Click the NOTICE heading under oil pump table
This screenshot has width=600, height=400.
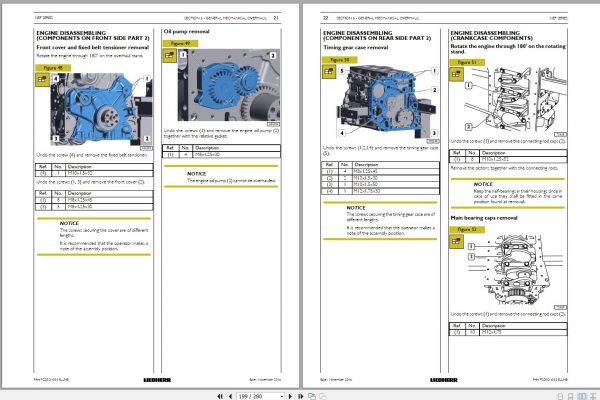[x=196, y=174]
